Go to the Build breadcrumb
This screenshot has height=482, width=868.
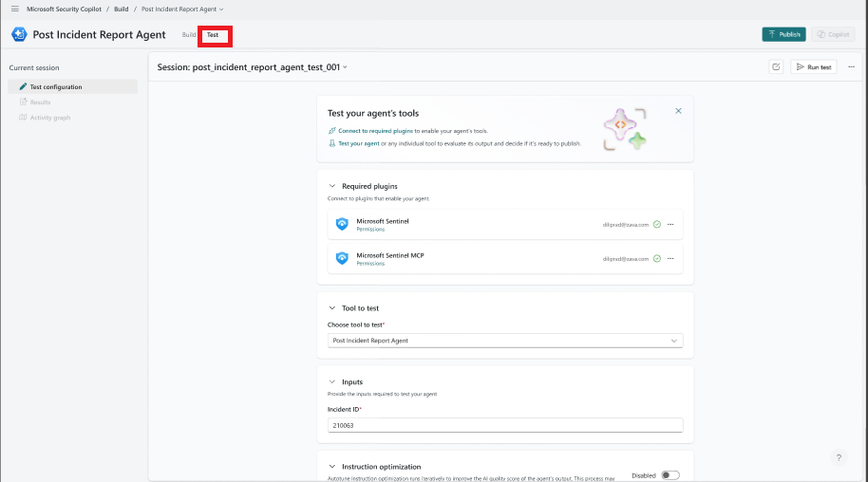[122, 9]
